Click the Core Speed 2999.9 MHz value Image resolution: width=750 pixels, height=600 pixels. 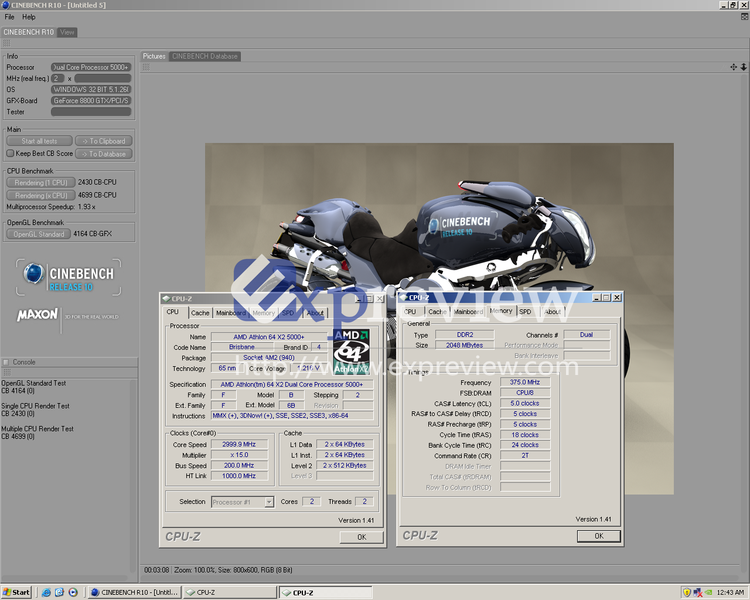239,444
